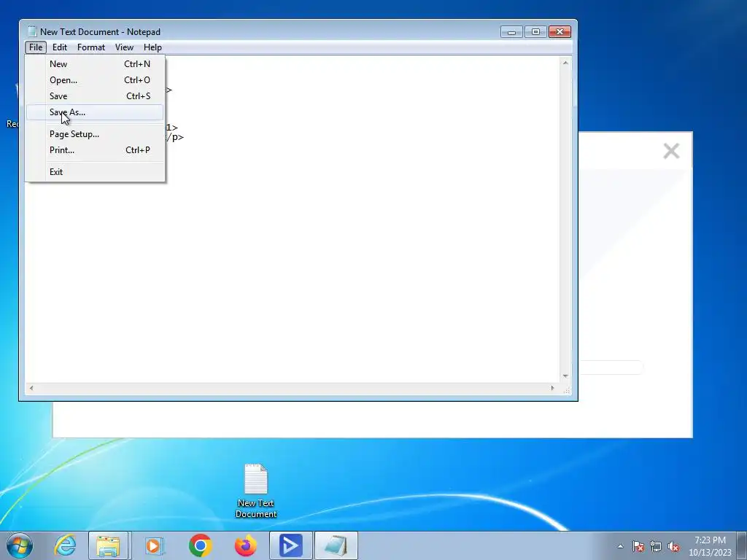747x560 pixels.
Task: Open the Help menu
Action: [x=152, y=47]
